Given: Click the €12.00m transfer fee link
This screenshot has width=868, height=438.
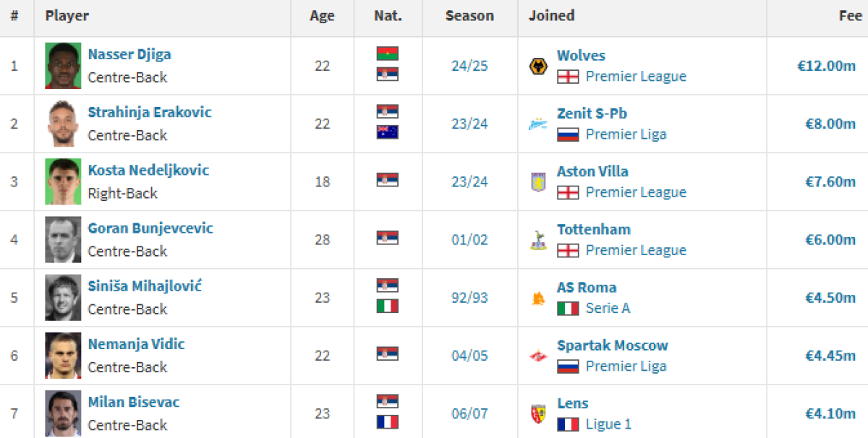Looking at the screenshot, I should click(x=826, y=66).
